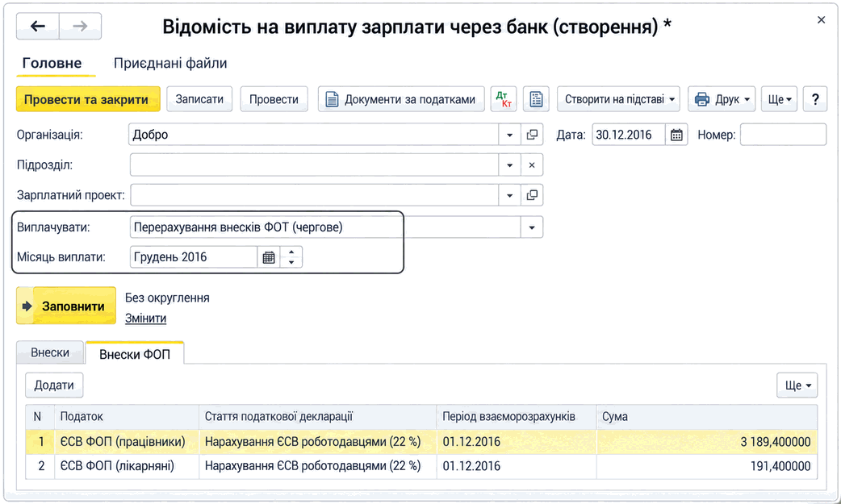Open the calendar for Місяць виплати
Screen dimensions: 841x504
coord(269,257)
